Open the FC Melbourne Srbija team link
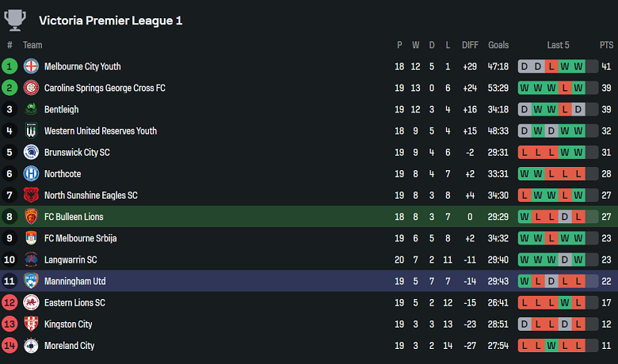The width and height of the screenshot is (618, 364). (x=80, y=238)
